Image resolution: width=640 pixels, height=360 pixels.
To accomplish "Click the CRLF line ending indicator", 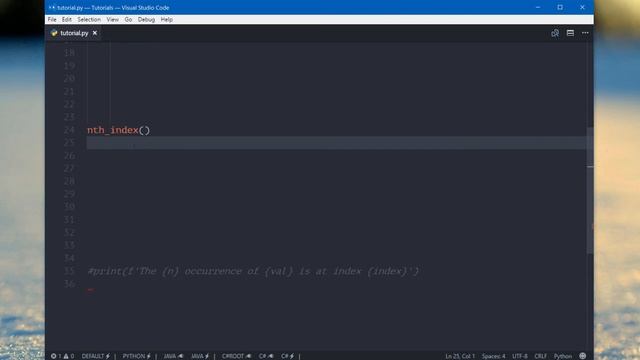I will click(540, 356).
